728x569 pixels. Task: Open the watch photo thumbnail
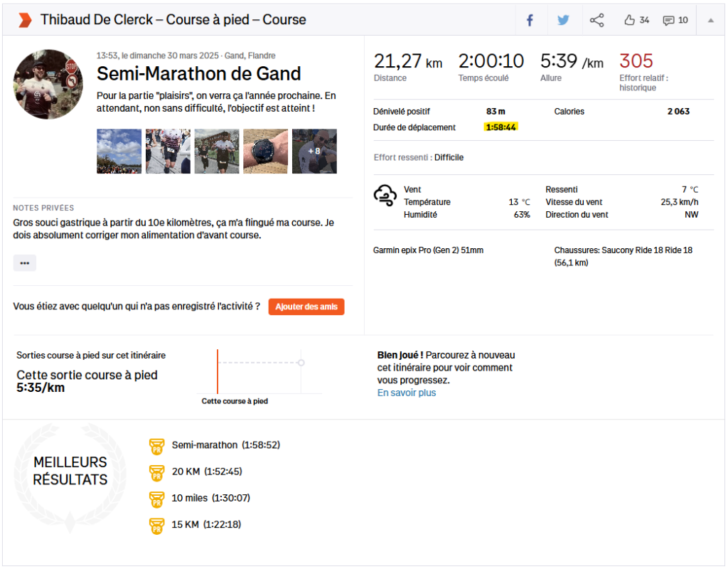[x=265, y=151]
